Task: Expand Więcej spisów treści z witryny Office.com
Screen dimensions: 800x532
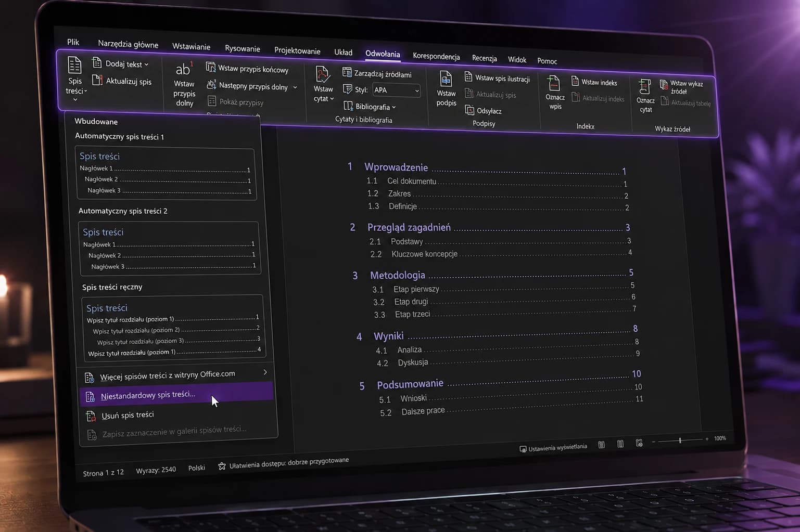Action: click(176, 375)
